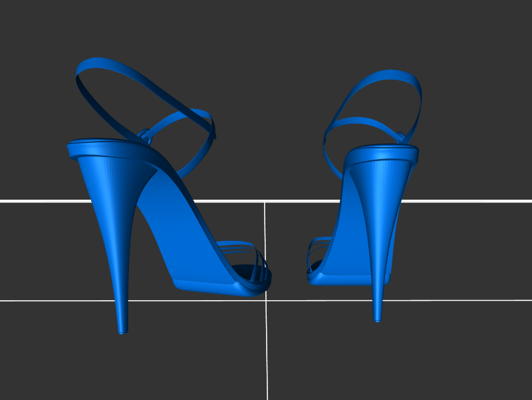Click the intersection of lower grid lines
The height and width of the screenshot is (400, 532).
[x=267, y=300]
